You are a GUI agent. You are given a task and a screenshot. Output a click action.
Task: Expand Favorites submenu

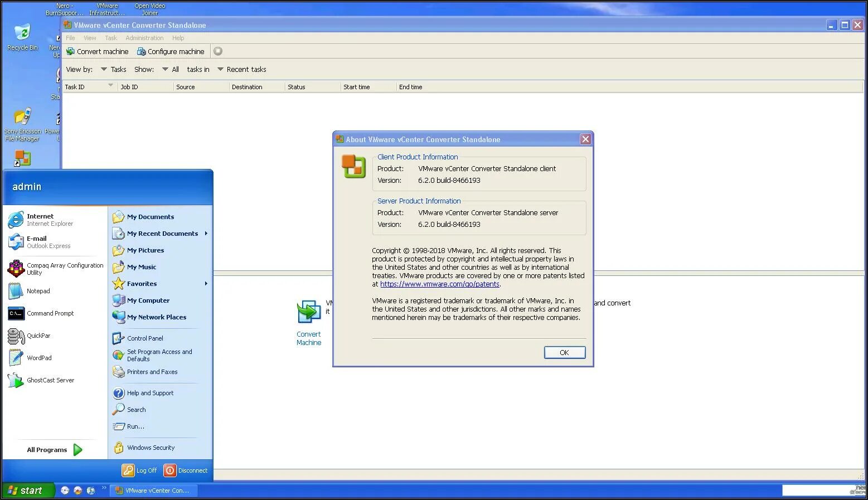pyautogui.click(x=206, y=284)
